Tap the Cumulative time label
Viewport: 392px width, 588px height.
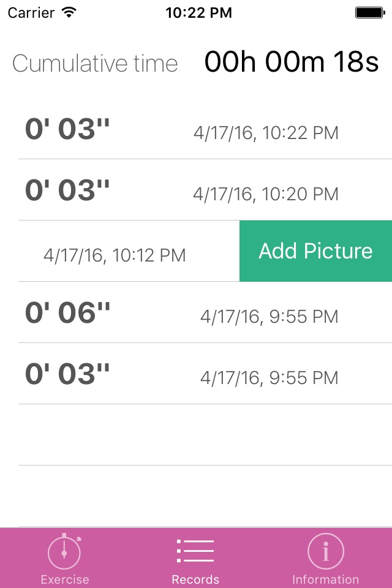click(95, 63)
